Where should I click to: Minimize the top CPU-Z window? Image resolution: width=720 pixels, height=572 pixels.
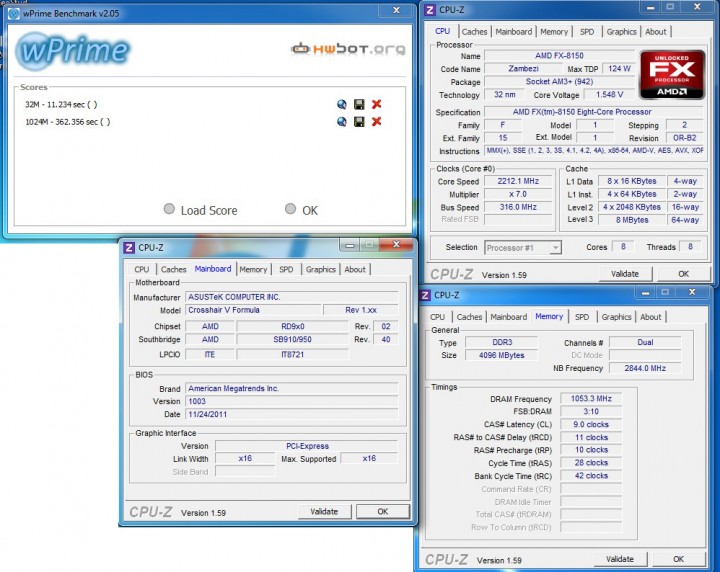pos(651,7)
